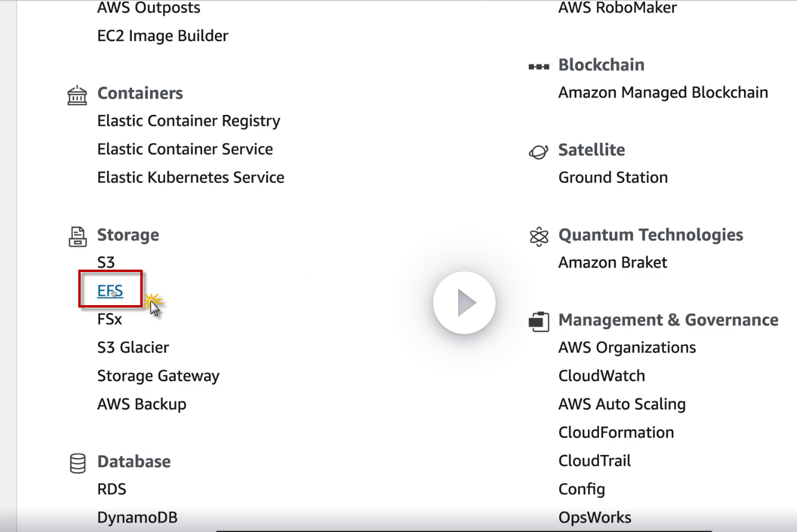This screenshot has width=797, height=532.
Task: Click the Satellite category icon
Action: click(x=538, y=150)
